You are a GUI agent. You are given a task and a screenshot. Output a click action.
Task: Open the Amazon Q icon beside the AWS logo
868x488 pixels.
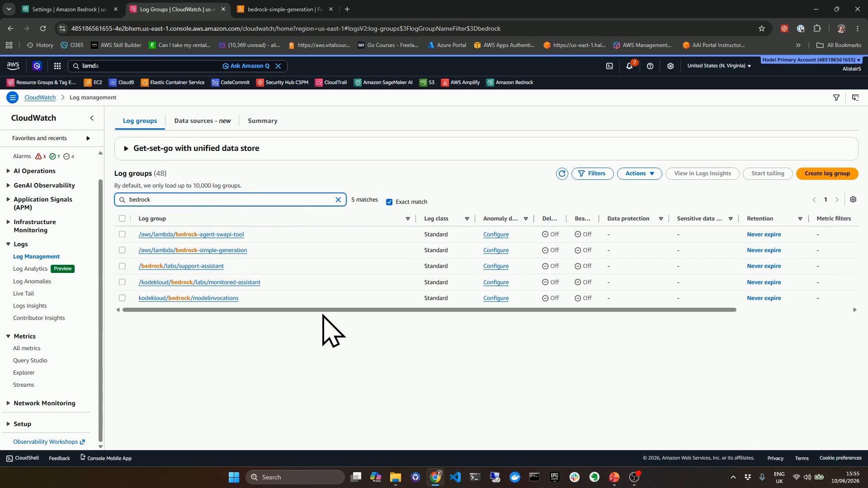[x=37, y=66]
